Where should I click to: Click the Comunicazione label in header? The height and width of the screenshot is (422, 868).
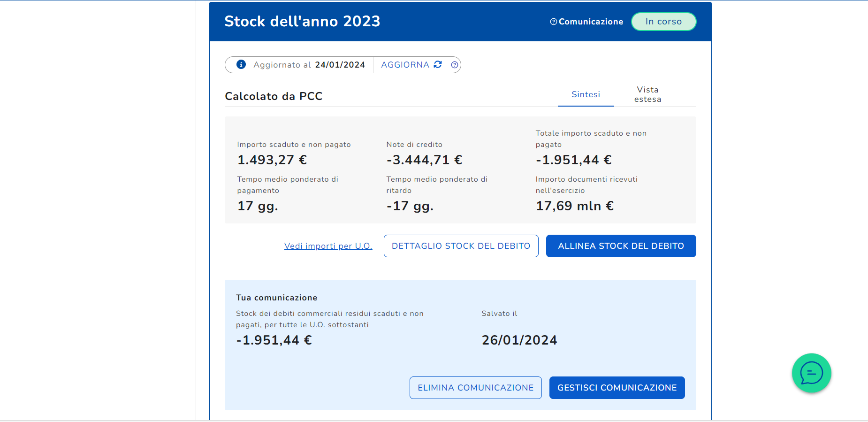[x=591, y=22]
